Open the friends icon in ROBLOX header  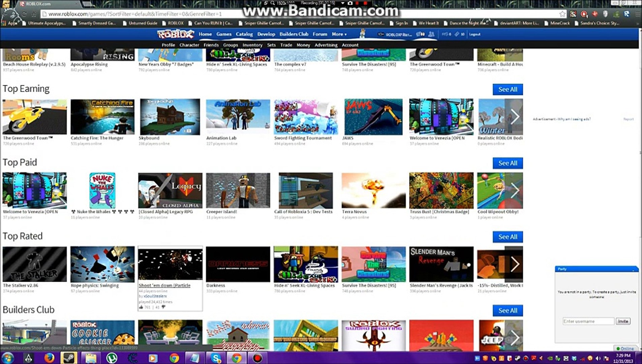431,34
